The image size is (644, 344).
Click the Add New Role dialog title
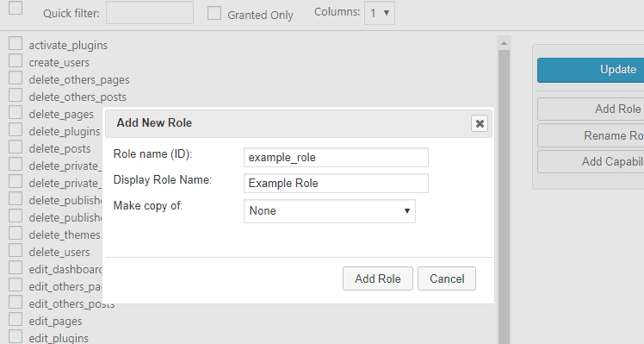(154, 123)
